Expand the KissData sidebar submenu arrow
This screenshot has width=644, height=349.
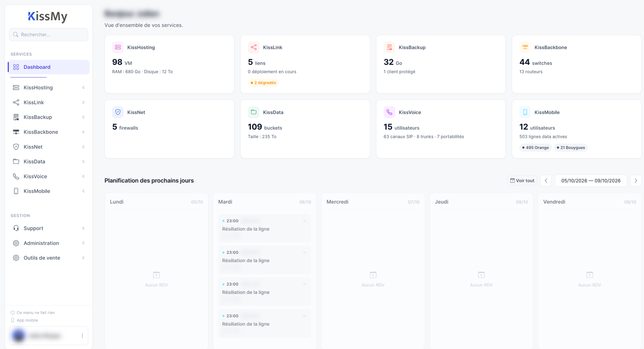pyautogui.click(x=83, y=162)
